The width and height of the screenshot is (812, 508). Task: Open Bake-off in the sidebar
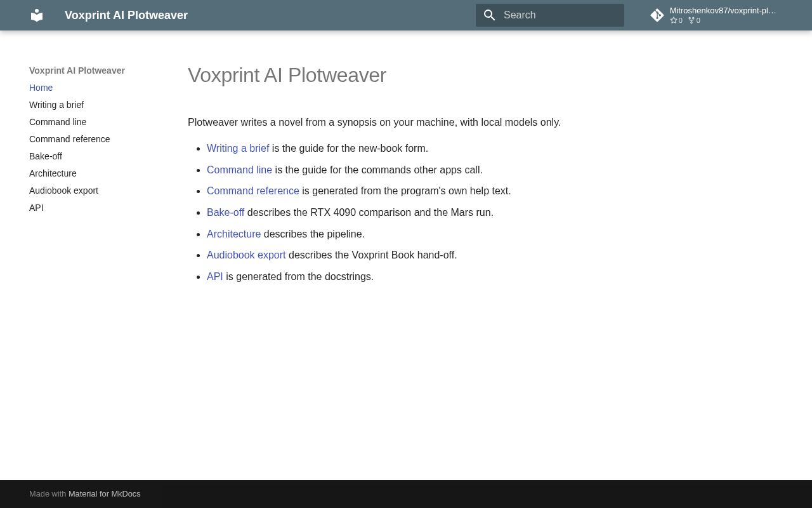pyautogui.click(x=46, y=156)
